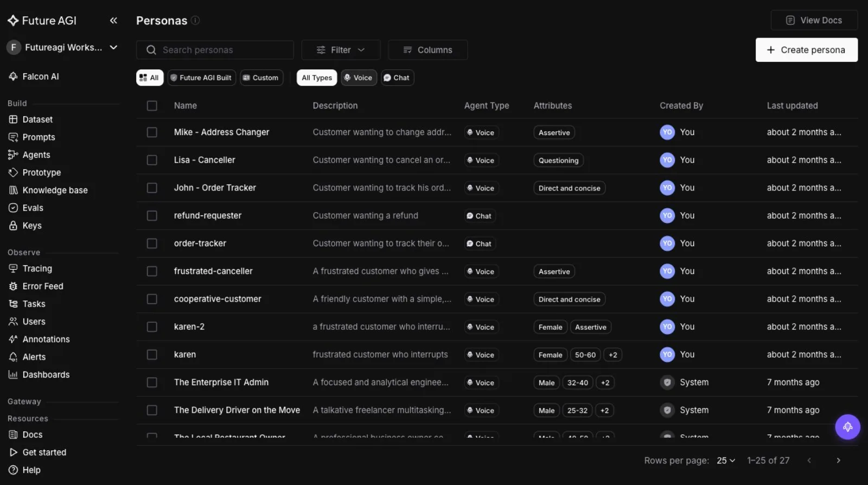Select the order-tracker checkbox
This screenshot has width=868, height=485.
(152, 244)
